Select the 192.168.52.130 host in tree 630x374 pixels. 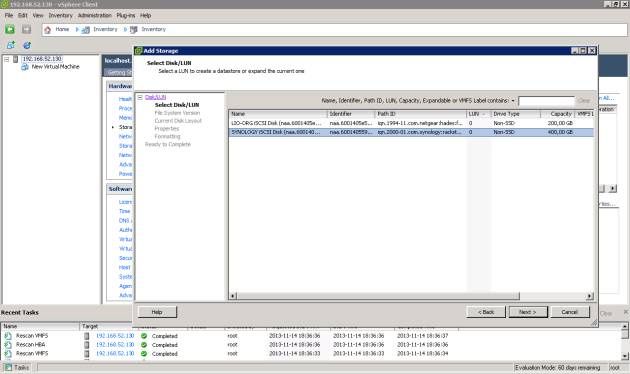coord(42,59)
